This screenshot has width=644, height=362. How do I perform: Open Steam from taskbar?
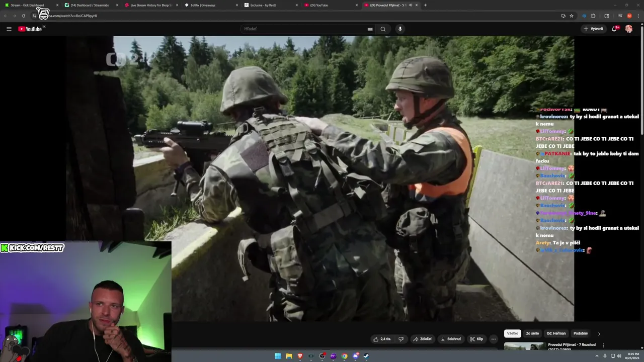click(x=366, y=356)
